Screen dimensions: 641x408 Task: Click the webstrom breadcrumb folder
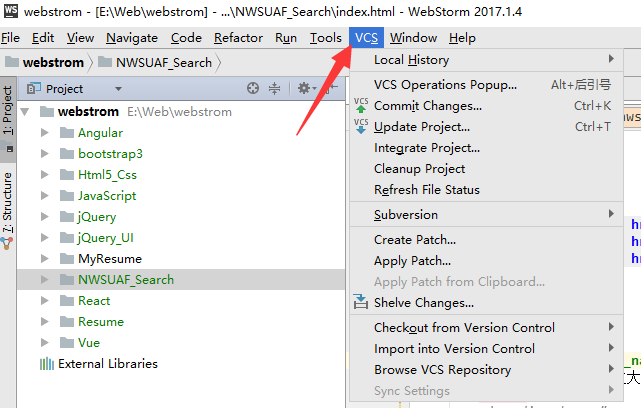click(44, 62)
